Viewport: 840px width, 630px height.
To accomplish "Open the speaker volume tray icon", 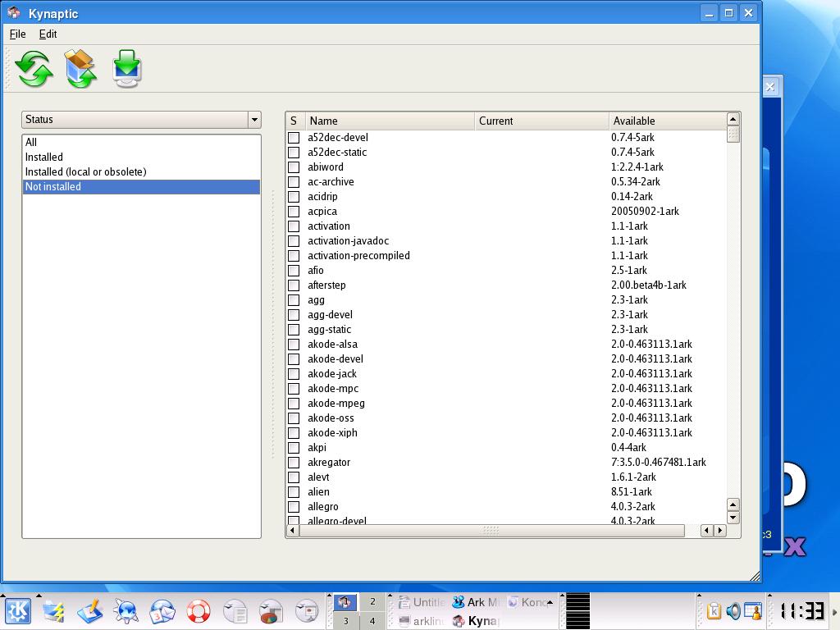I will pyautogui.click(x=733, y=610).
